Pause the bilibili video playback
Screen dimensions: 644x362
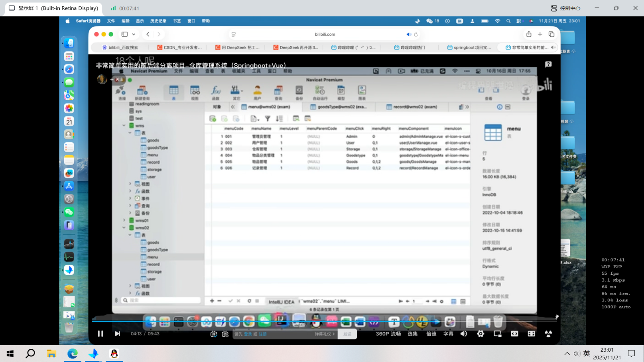(x=100, y=334)
